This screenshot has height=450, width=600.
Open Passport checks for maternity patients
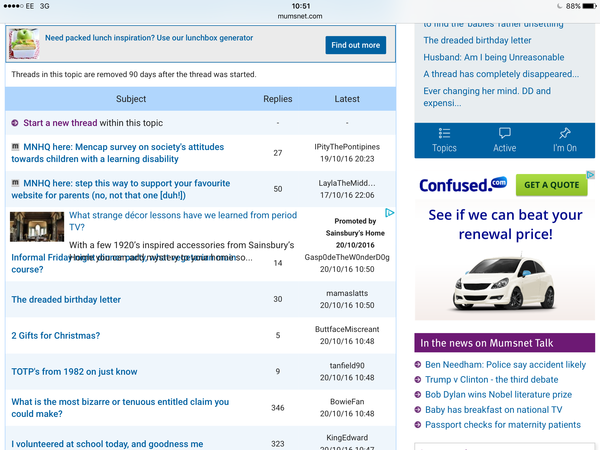point(503,425)
